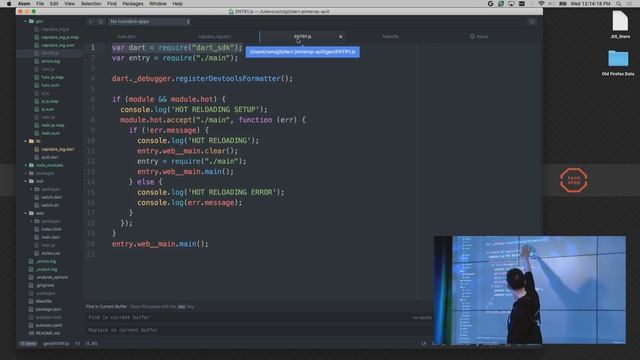Click the main.js.map file icon
This screenshot has height=360, width=640.
[x=37, y=125]
